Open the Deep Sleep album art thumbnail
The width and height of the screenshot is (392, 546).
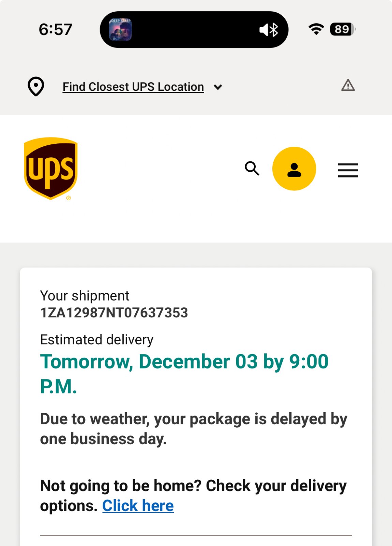coord(120,30)
